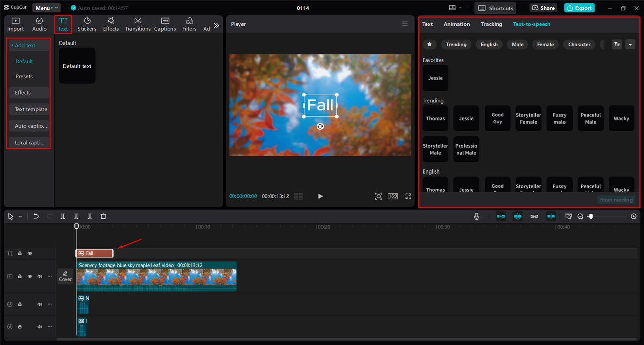Show favorite voices with star filter
Viewport: 644px width, 345px height.
(x=429, y=44)
